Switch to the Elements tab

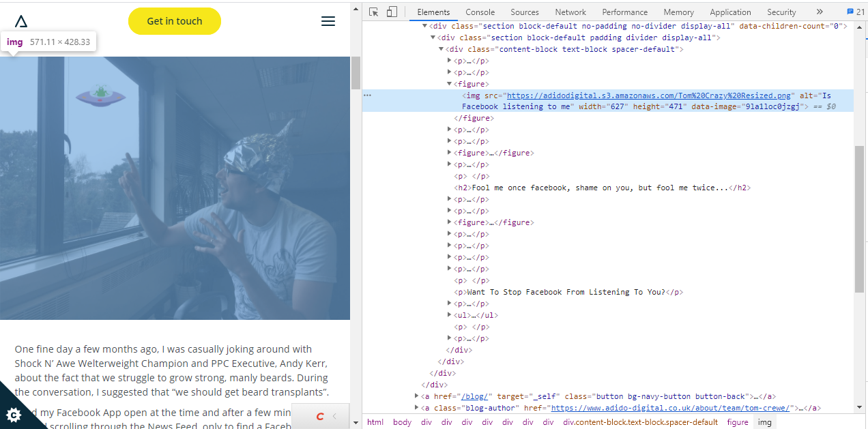click(433, 12)
